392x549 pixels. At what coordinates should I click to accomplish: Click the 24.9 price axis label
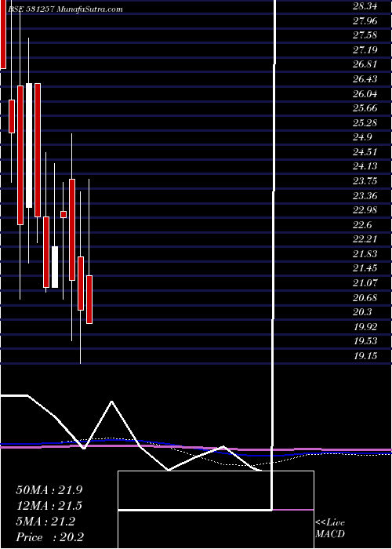pyautogui.click(x=362, y=137)
